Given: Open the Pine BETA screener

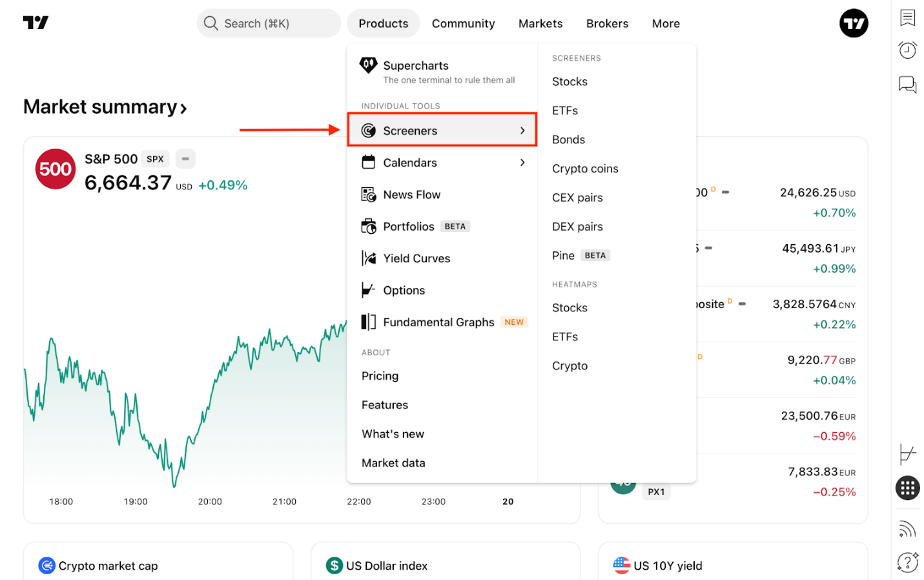Looking at the screenshot, I should tap(580, 255).
